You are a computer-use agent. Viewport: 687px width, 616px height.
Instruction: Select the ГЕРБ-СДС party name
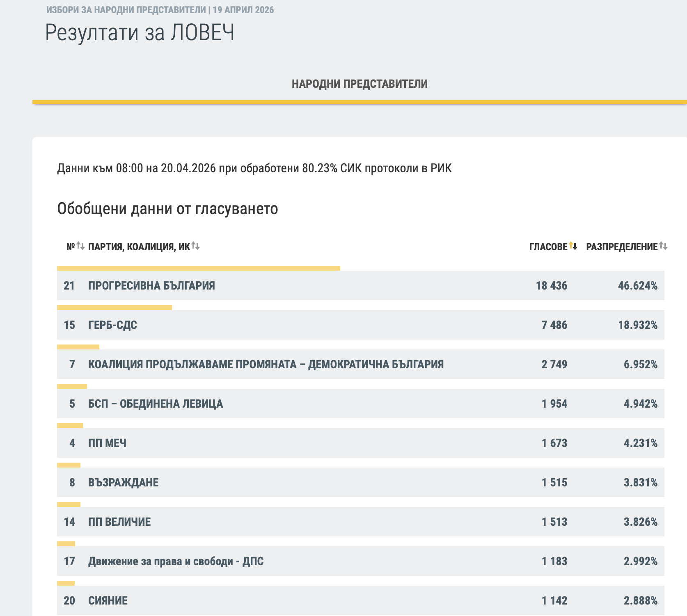pyautogui.click(x=112, y=325)
